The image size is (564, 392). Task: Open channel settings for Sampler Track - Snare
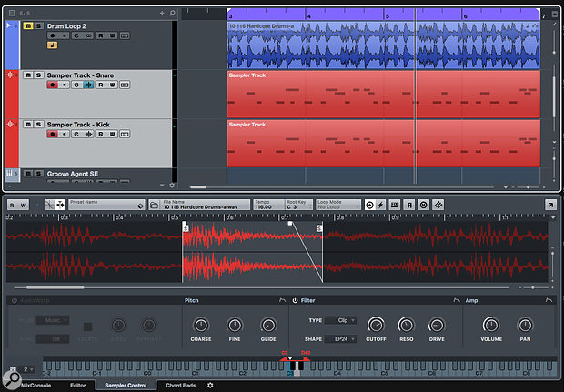coord(76,85)
